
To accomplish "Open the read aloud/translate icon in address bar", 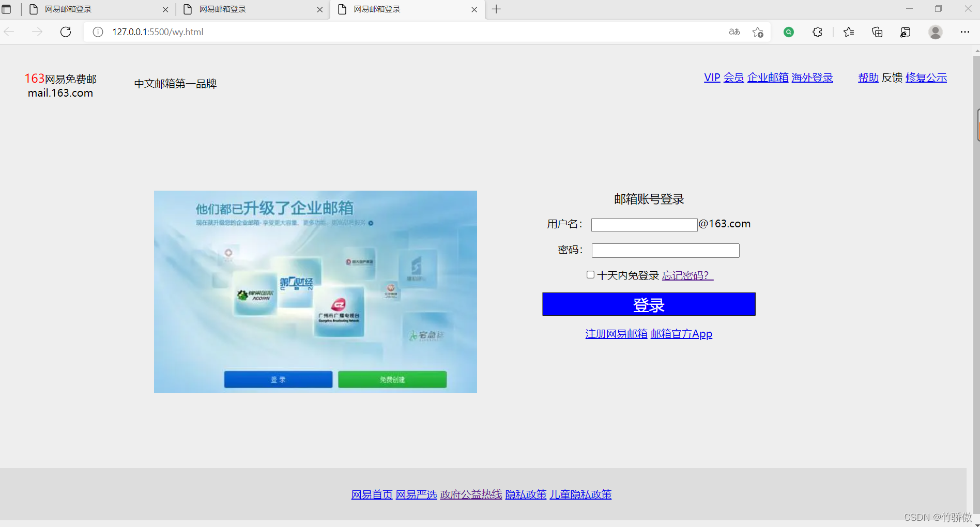I will [x=734, y=32].
